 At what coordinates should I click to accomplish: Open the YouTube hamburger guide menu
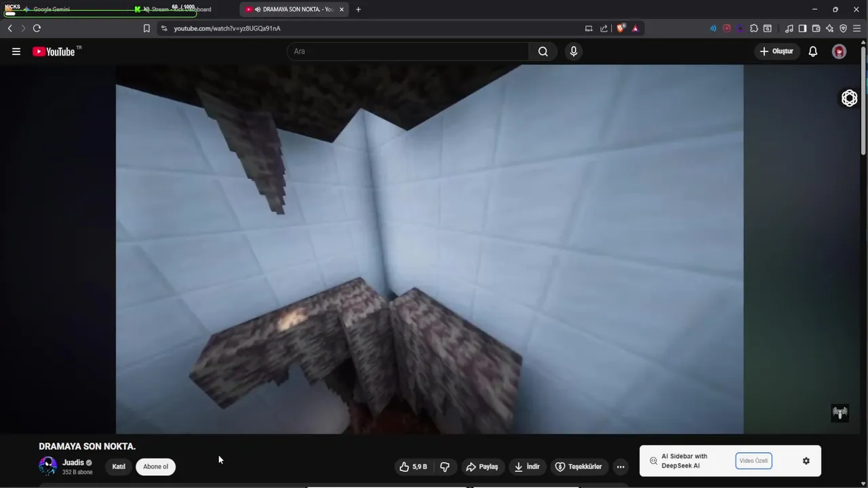(x=16, y=52)
